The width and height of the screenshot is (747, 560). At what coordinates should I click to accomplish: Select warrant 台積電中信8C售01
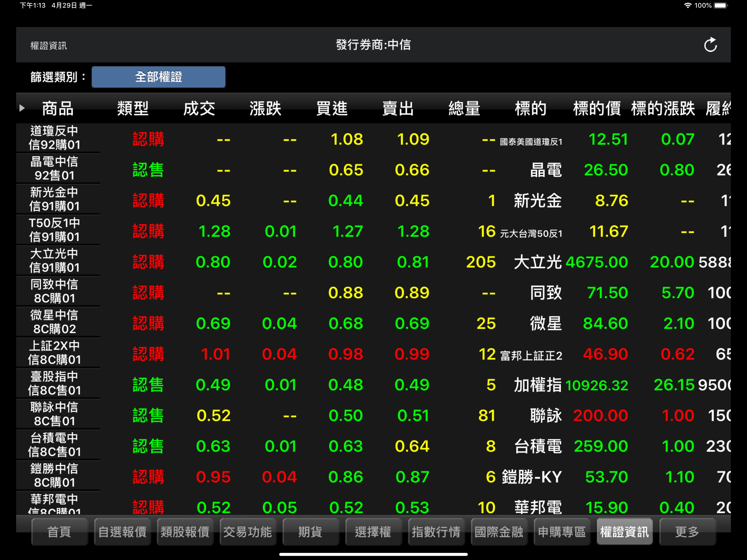54,445
